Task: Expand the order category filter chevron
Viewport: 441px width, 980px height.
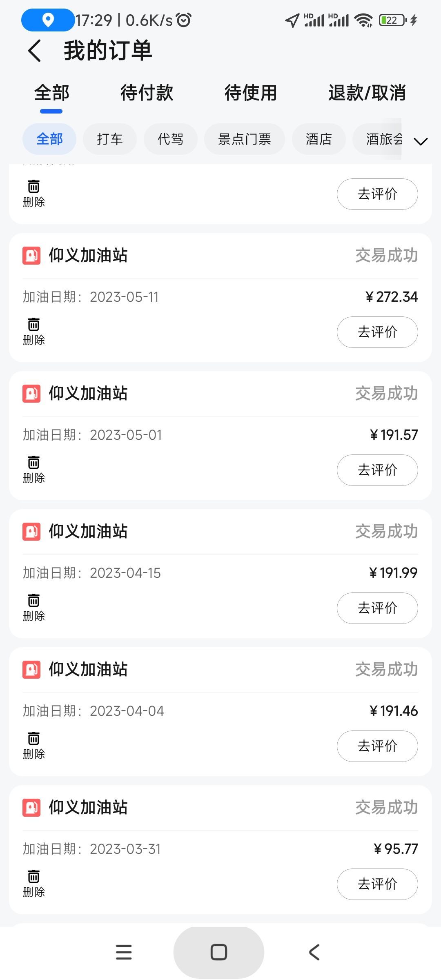Action: tap(420, 141)
